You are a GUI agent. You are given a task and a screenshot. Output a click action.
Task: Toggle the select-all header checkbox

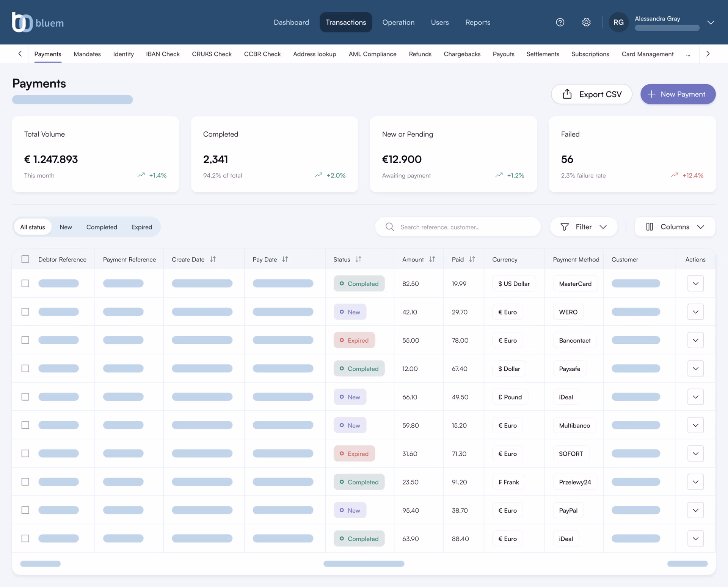(x=25, y=259)
